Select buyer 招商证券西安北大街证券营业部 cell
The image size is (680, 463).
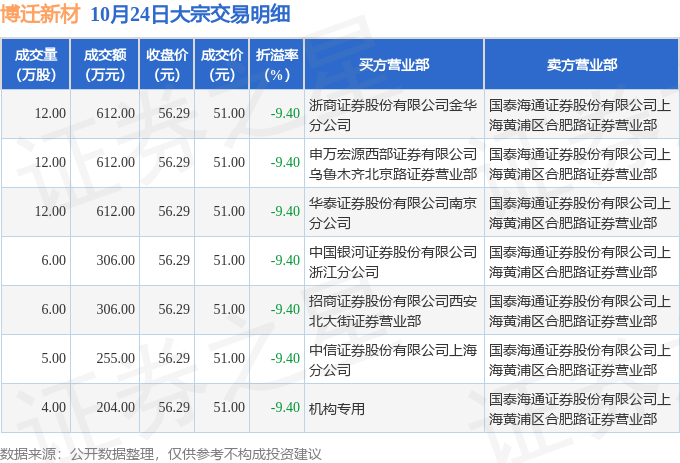click(394, 310)
